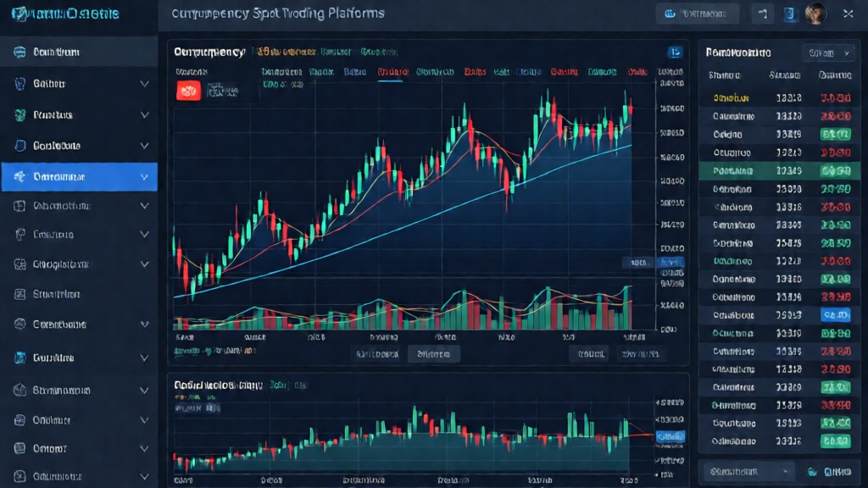The image size is (868, 488).
Task: Click the icon of the eighth sidebar item
Action: (x=20, y=264)
